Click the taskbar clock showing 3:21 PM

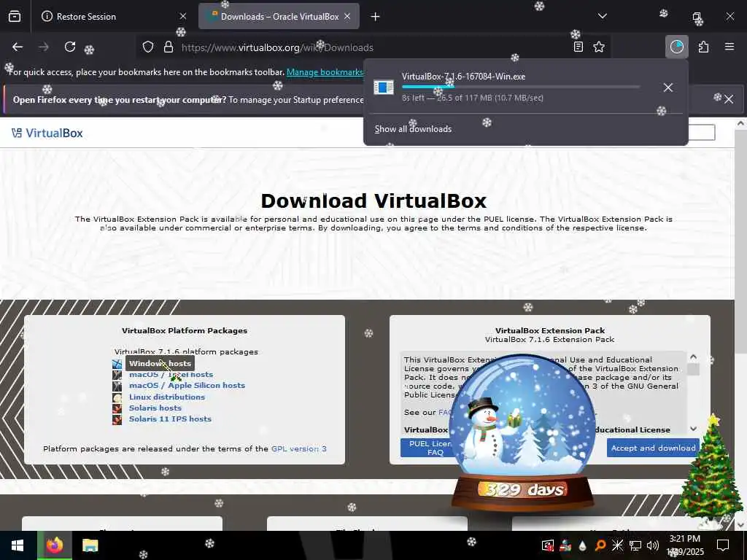coord(686,545)
